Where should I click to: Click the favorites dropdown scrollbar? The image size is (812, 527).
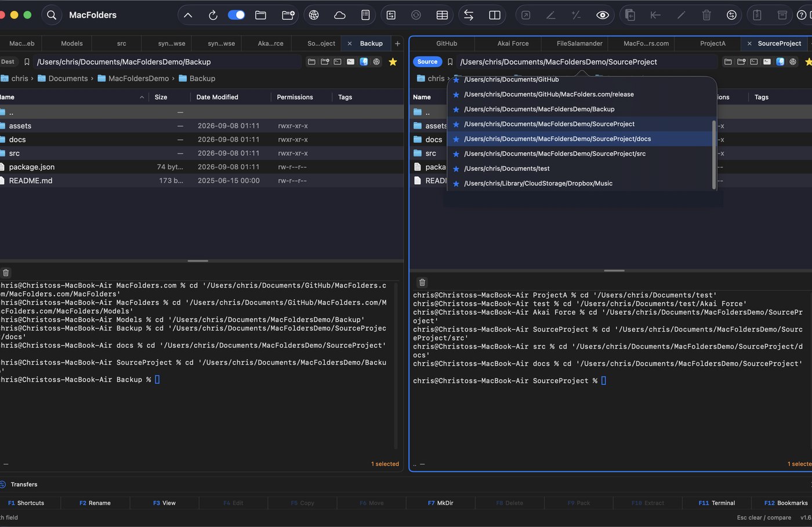pos(714,154)
